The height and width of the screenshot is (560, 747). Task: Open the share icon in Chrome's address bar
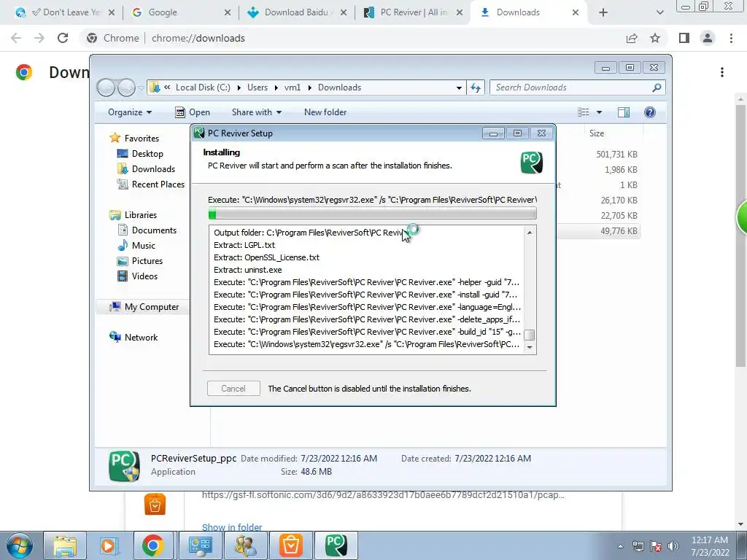632,38
